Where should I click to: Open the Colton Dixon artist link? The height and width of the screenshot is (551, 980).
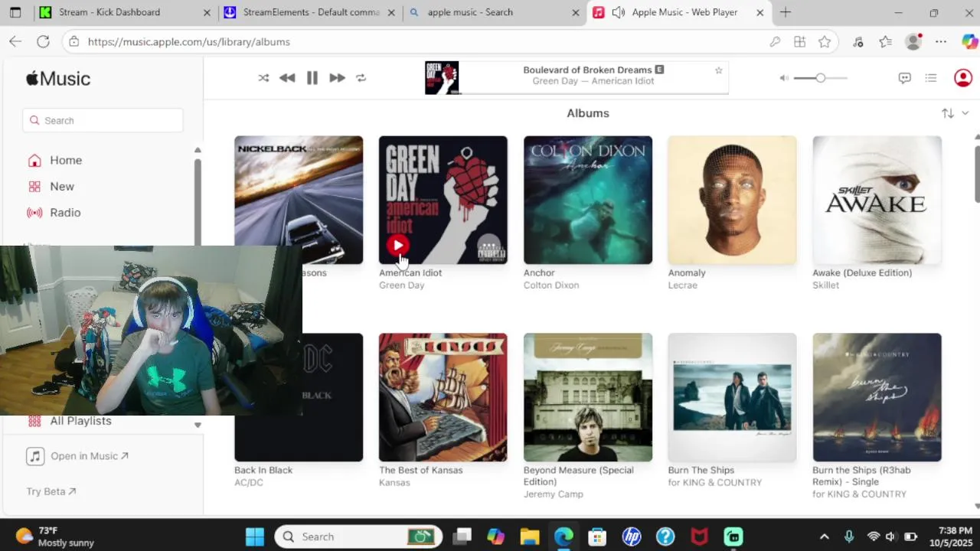click(551, 285)
